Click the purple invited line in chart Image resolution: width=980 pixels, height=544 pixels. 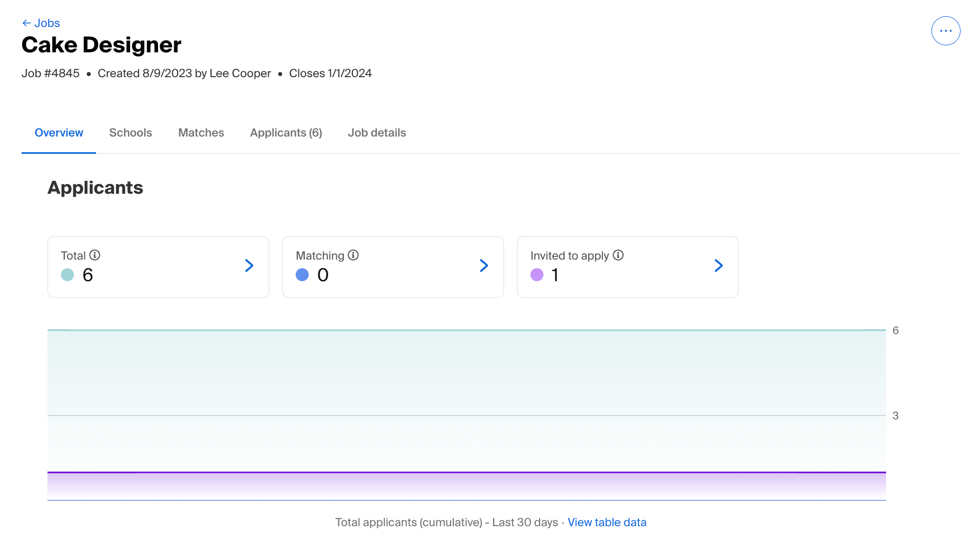(x=466, y=472)
